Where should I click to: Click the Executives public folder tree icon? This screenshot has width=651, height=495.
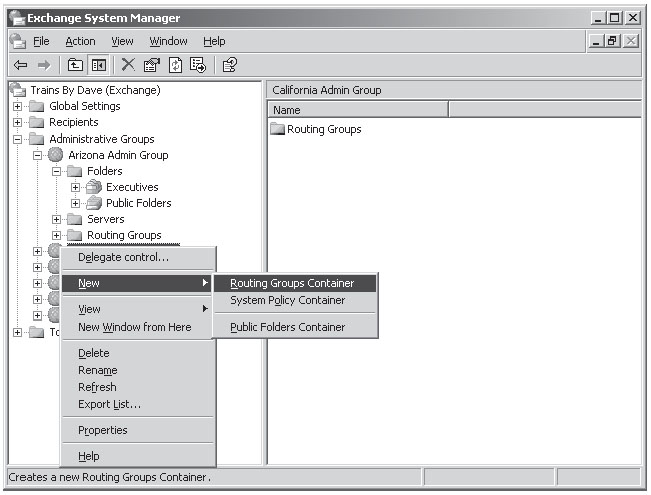click(x=94, y=187)
